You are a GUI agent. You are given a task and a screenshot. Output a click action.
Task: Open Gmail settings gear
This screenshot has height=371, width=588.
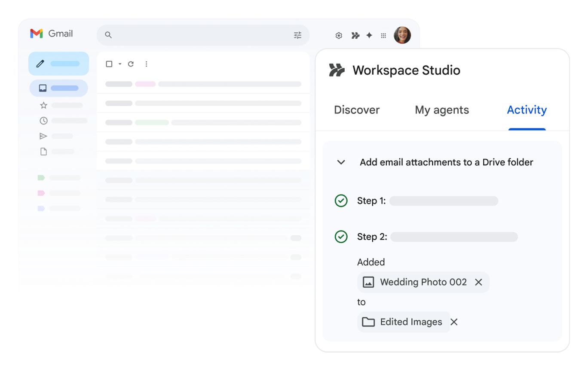(339, 36)
